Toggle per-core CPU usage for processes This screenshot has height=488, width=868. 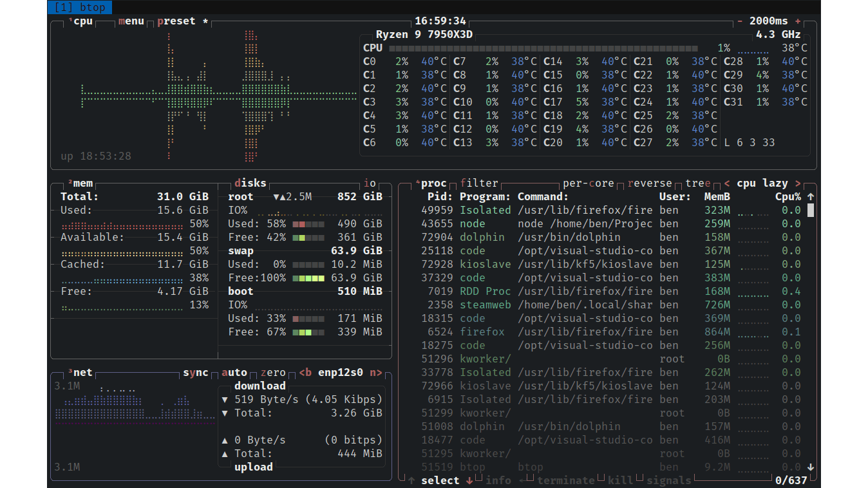[x=589, y=183]
